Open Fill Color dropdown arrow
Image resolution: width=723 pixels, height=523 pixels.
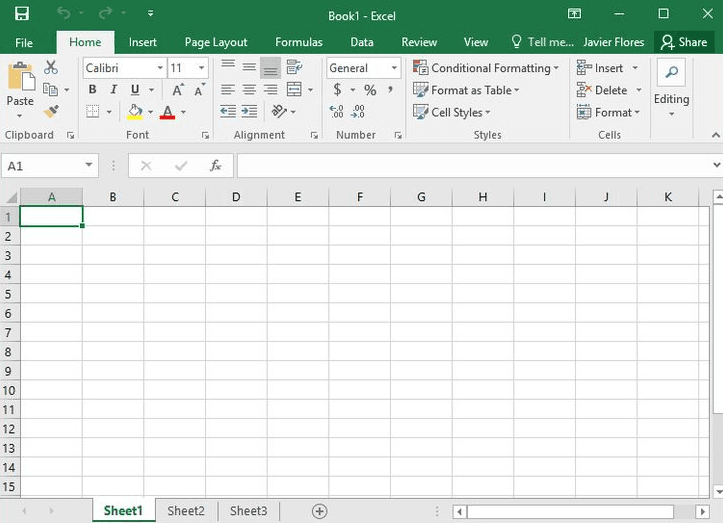point(150,112)
